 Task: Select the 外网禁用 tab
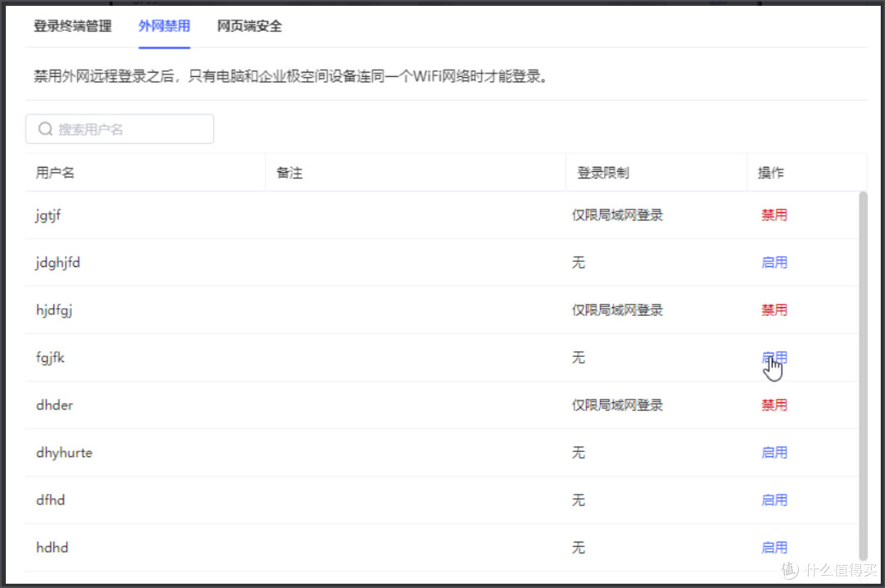(x=164, y=26)
